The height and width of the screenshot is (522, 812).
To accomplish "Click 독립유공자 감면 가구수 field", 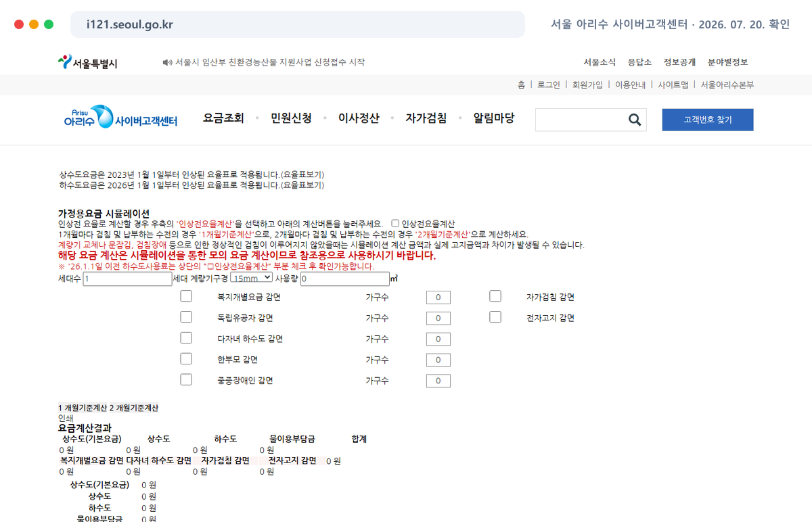I will pyautogui.click(x=438, y=318).
